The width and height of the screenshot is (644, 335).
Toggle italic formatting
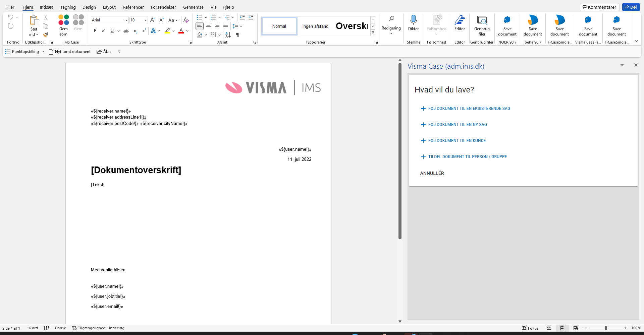pos(103,31)
